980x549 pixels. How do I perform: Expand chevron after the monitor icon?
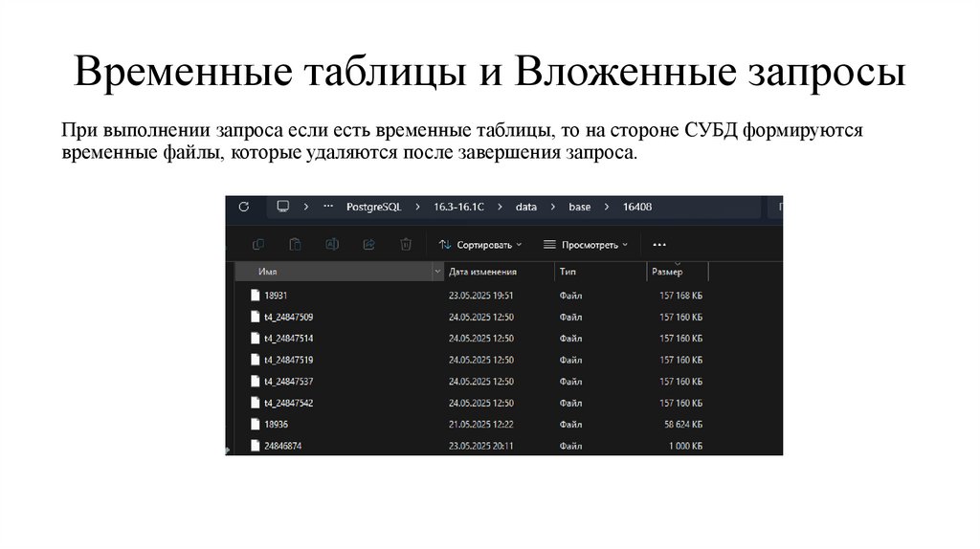tap(305, 207)
